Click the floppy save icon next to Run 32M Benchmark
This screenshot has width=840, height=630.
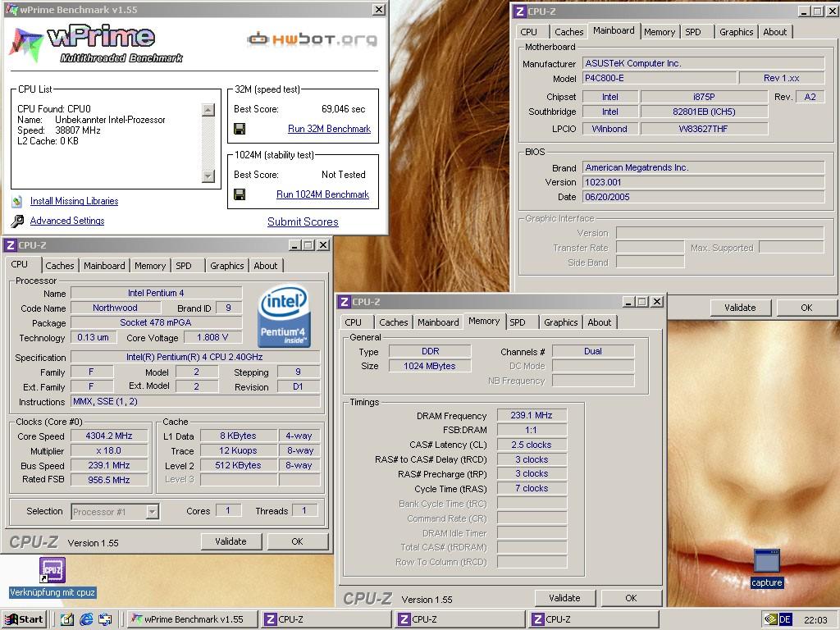click(240, 129)
